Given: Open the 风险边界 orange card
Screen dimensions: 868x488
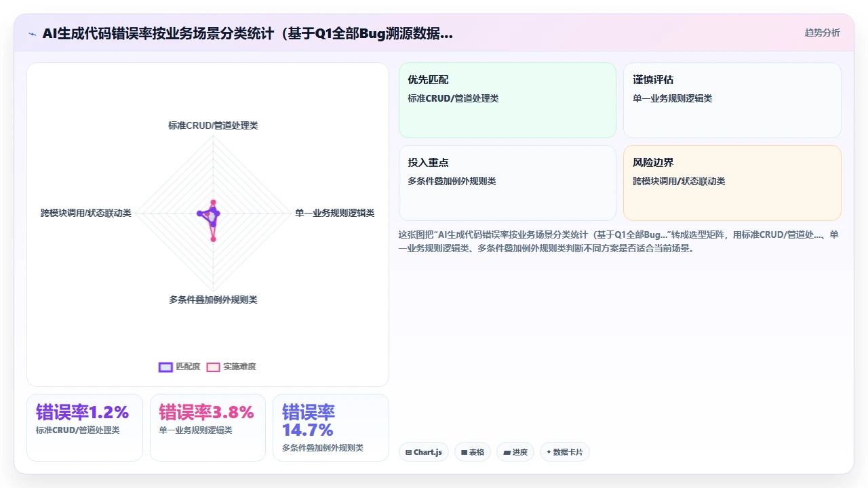Looking at the screenshot, I should point(732,183).
